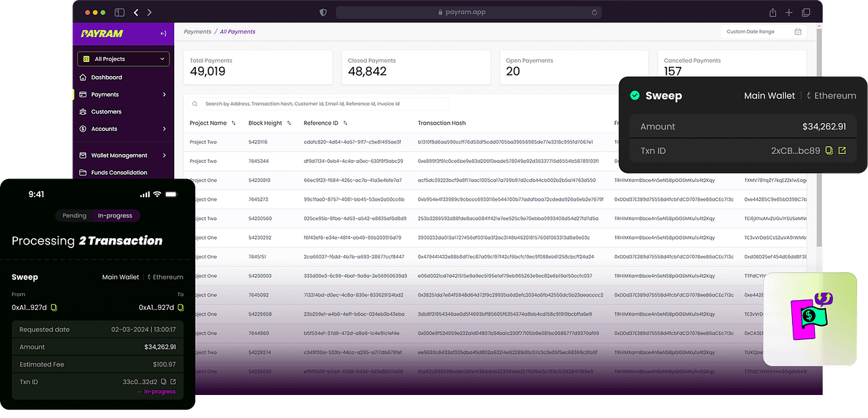Click block height 7645151 cell

coord(257,256)
